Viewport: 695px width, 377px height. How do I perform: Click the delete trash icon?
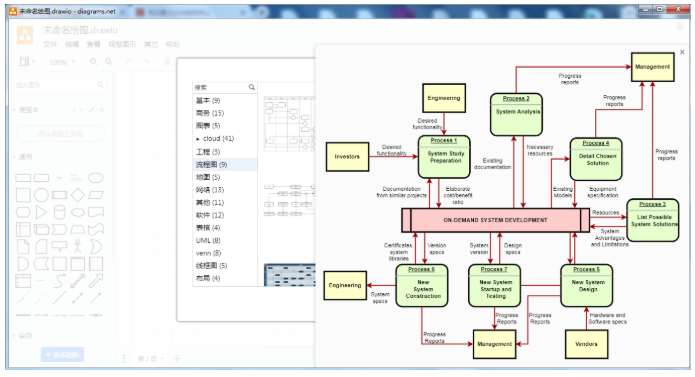click(x=167, y=62)
